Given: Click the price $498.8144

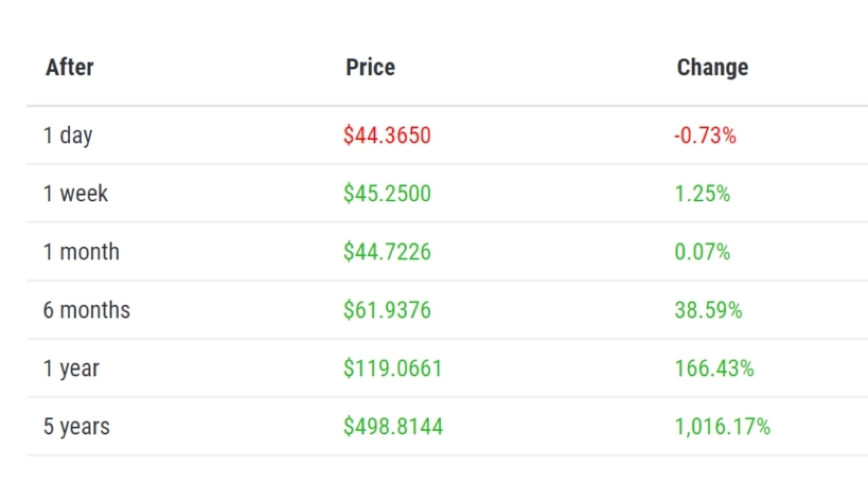Looking at the screenshot, I should (x=393, y=426).
